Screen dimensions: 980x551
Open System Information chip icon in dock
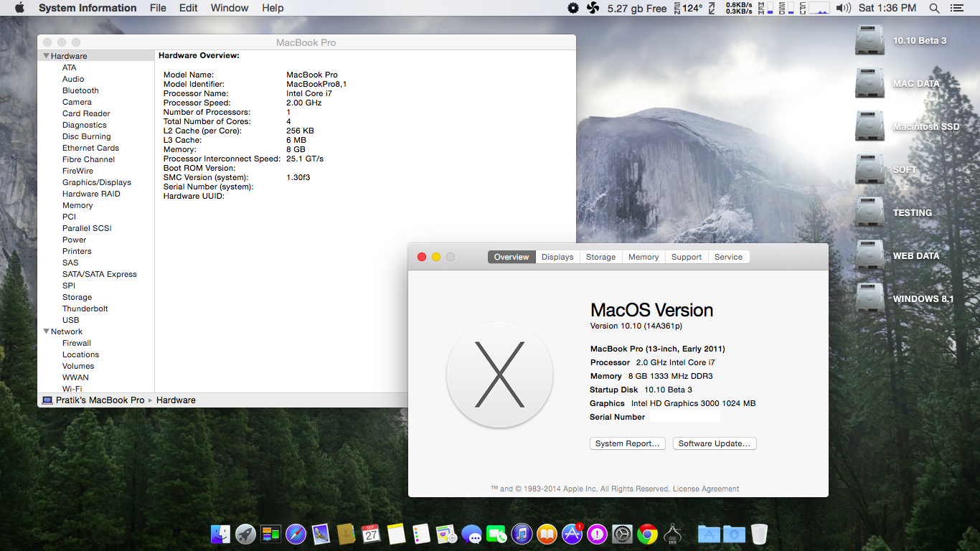pos(672,534)
